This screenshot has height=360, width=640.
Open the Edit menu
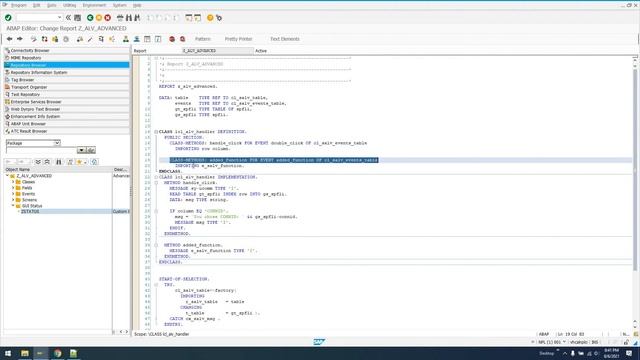pos(37,5)
